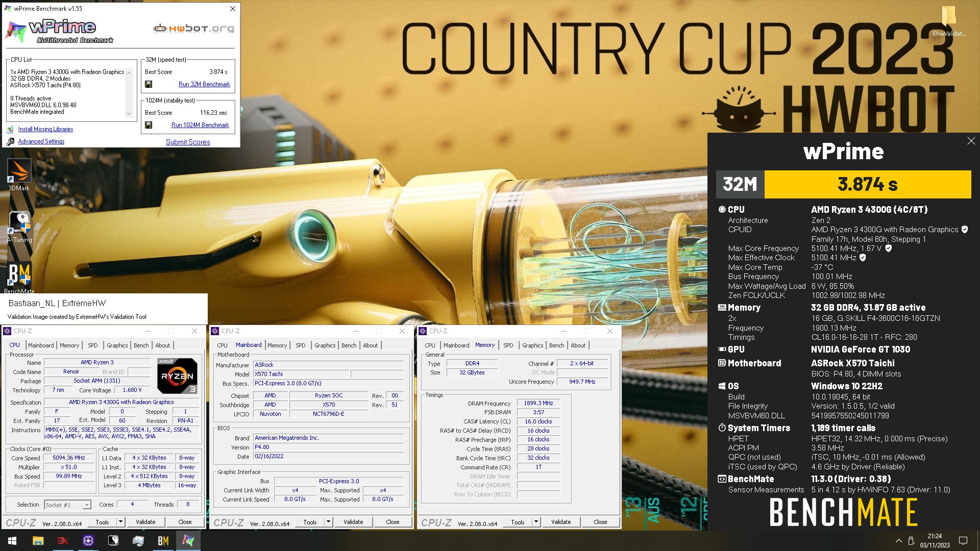This screenshot has height=551, width=980.
Task: Click Validate in first CPU-Z window
Action: tap(145, 522)
